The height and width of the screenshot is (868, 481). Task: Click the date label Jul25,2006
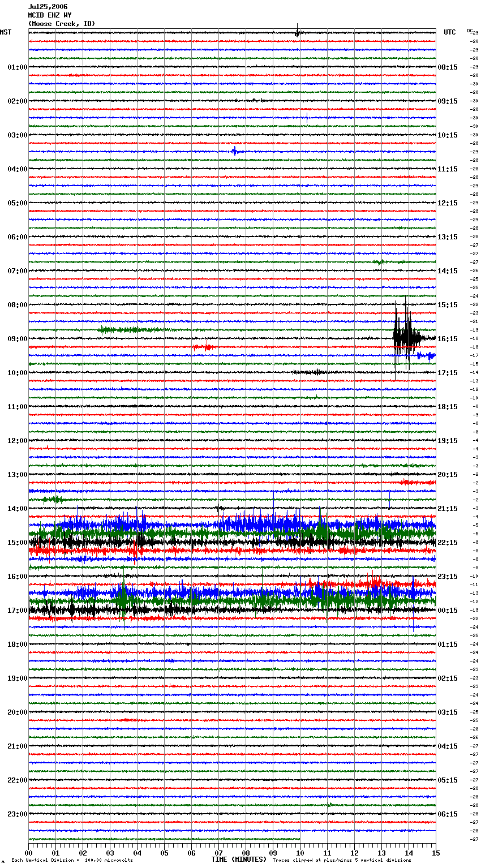[48, 7]
